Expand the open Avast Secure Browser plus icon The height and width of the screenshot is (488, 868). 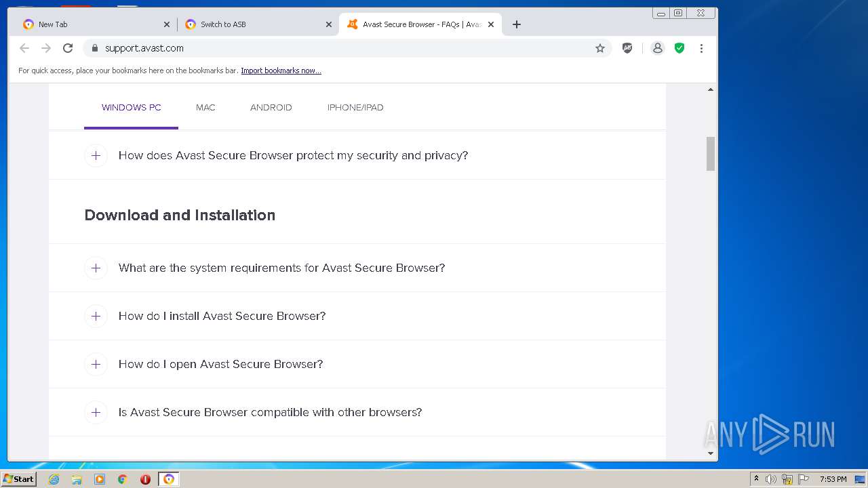(96, 364)
